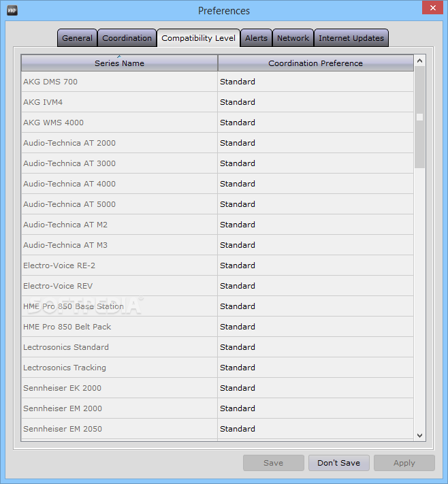Go to the Alerts tab
Screen dimensions: 448x484
coord(256,38)
